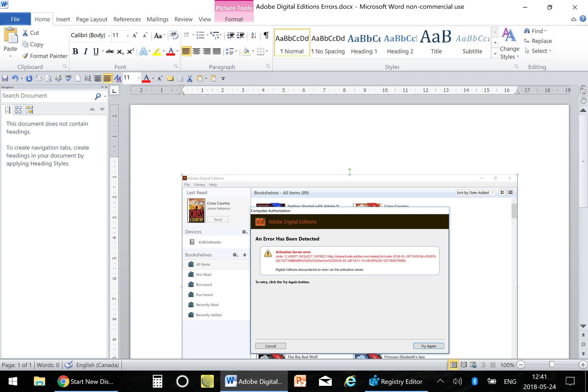Open Print Preview magnifier in Quick Access toolbar

(48, 78)
